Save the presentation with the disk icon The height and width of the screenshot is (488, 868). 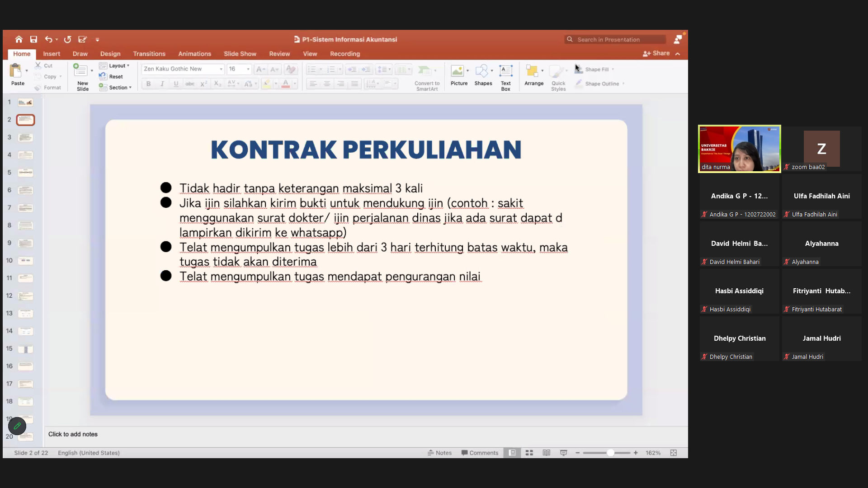(33, 39)
